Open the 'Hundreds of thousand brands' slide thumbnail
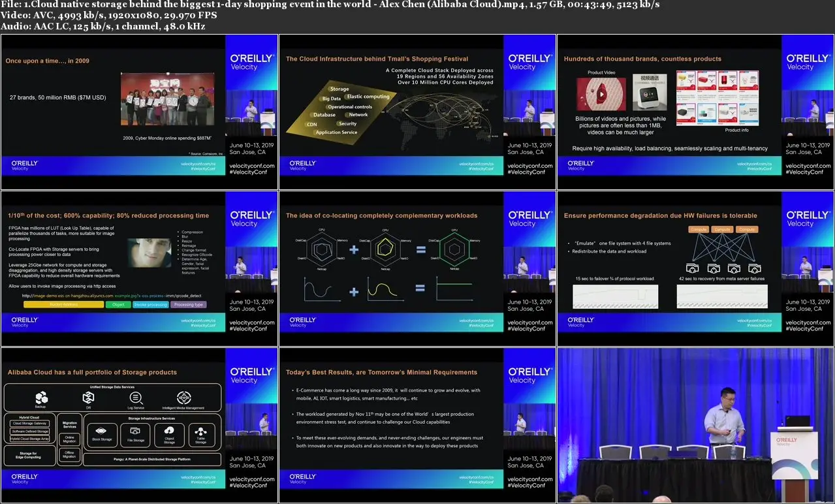The width and height of the screenshot is (835, 504). pos(695,112)
